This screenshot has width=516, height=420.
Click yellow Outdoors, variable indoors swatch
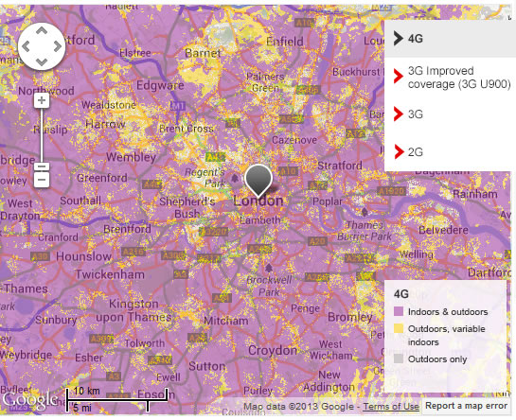399,328
